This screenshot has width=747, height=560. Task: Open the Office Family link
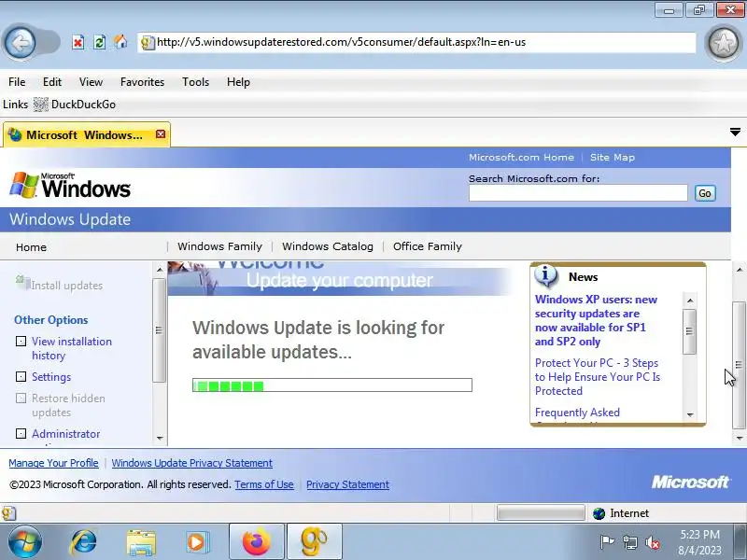[428, 246]
